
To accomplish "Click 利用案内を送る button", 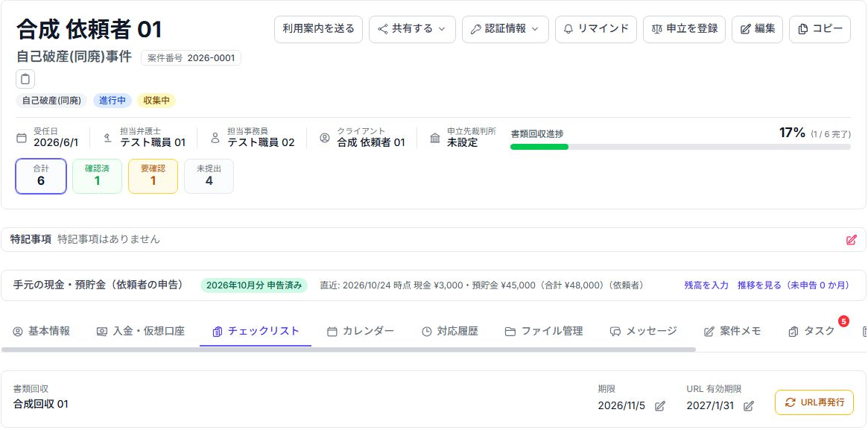I will point(318,29).
